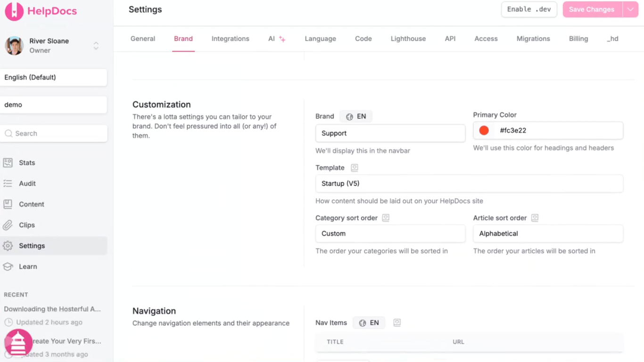Open the floating rocket assistant widget
644x362 pixels.
(x=18, y=343)
